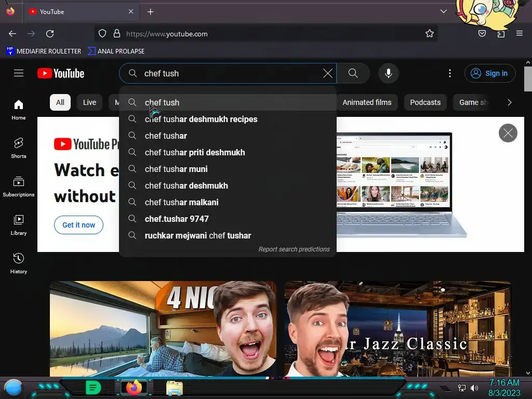Click the YouTube logo
532x399 pixels.
click(61, 73)
